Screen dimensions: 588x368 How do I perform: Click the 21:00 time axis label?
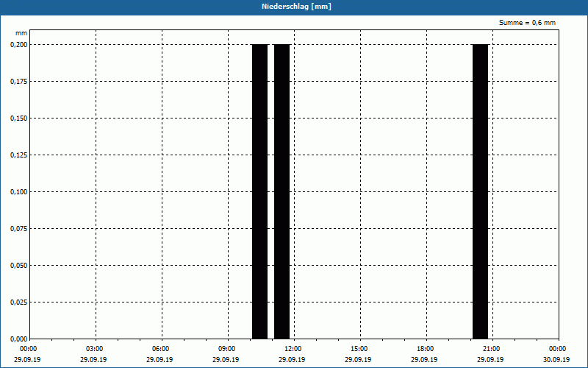491,349
